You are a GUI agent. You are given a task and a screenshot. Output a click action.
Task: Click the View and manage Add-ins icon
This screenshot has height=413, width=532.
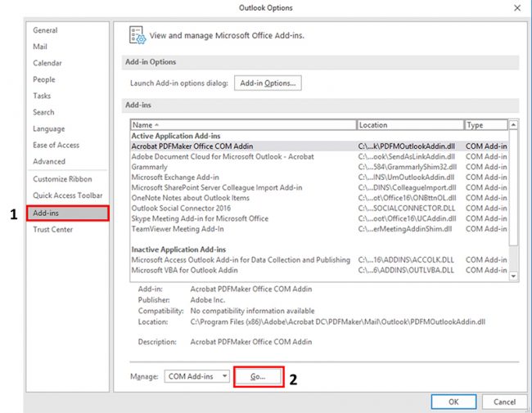[x=138, y=35]
